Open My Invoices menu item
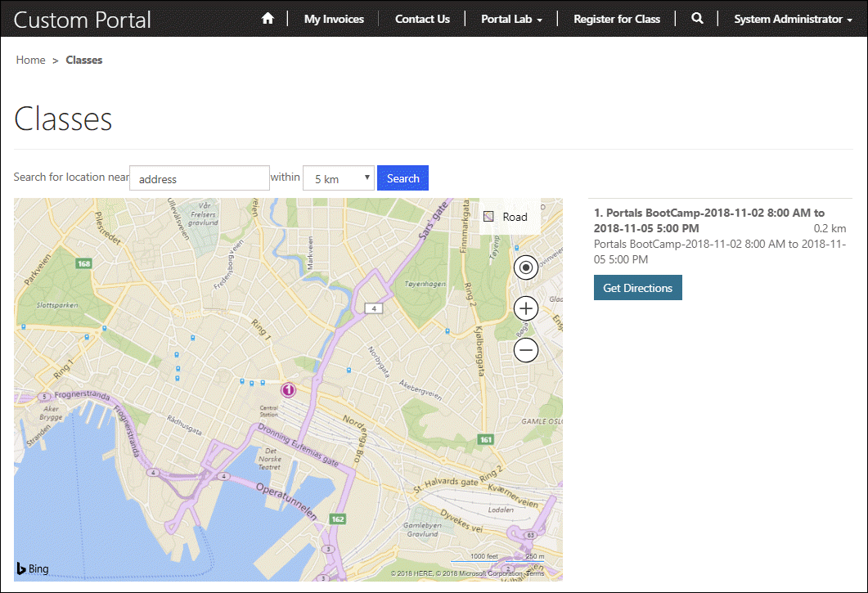The width and height of the screenshot is (868, 593). (334, 19)
